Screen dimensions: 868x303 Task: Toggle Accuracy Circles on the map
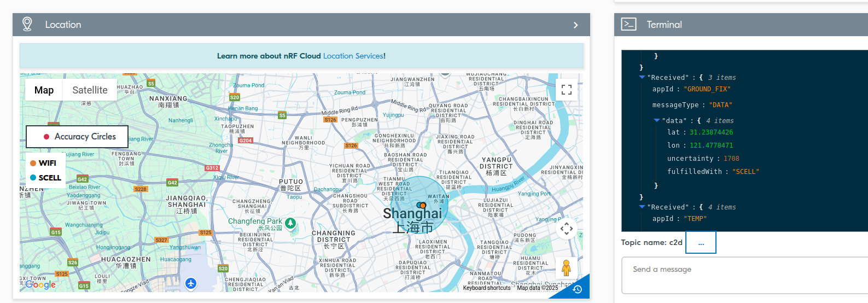point(77,137)
